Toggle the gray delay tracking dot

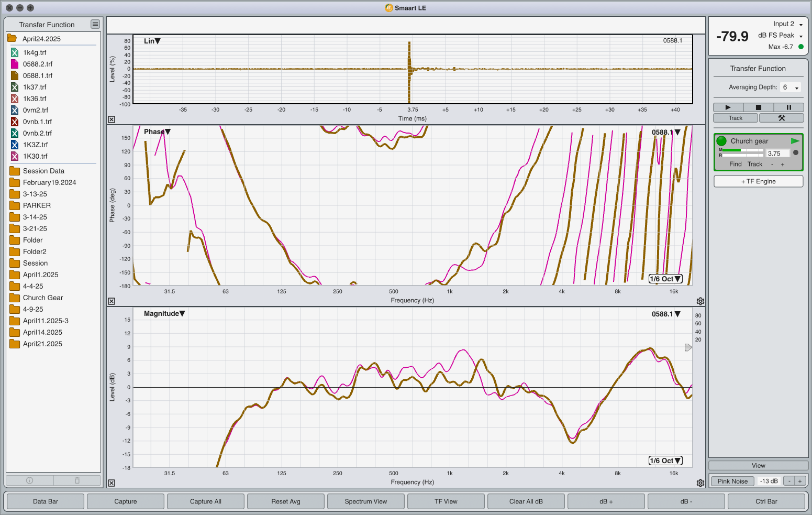coord(796,153)
